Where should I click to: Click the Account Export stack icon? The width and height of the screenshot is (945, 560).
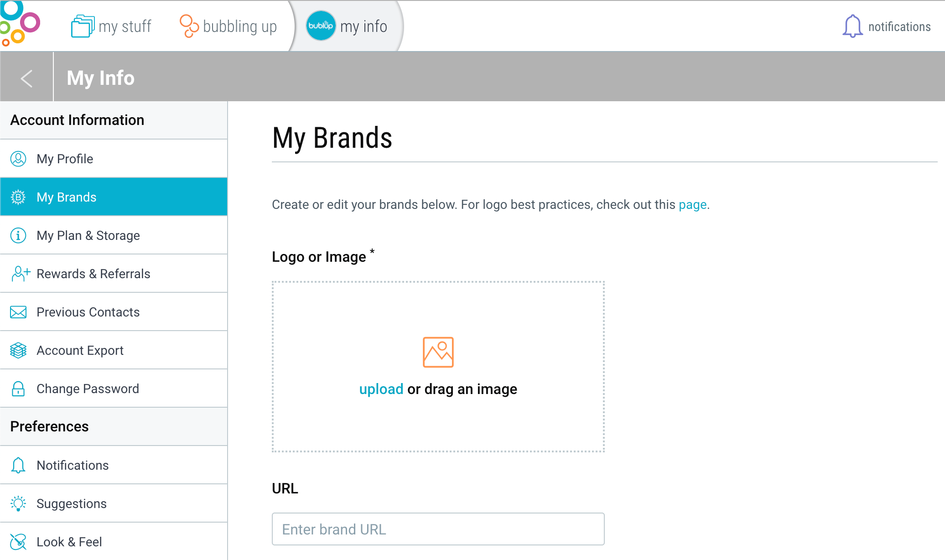pyautogui.click(x=18, y=350)
